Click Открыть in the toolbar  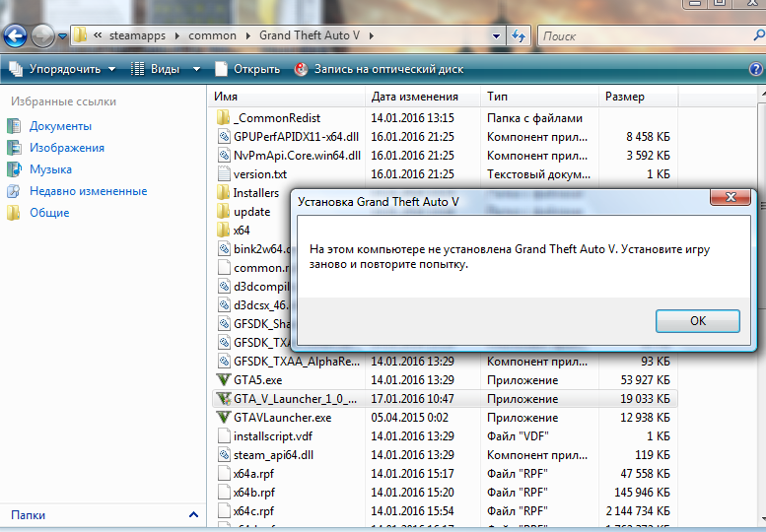tap(247, 69)
